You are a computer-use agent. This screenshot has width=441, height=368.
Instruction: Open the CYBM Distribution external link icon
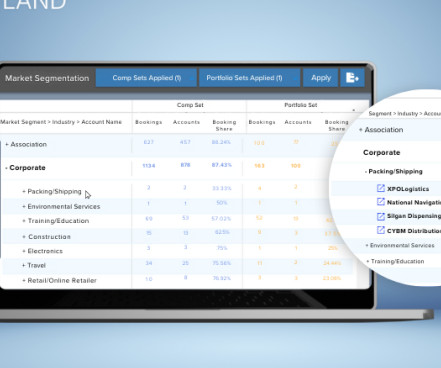tap(381, 230)
